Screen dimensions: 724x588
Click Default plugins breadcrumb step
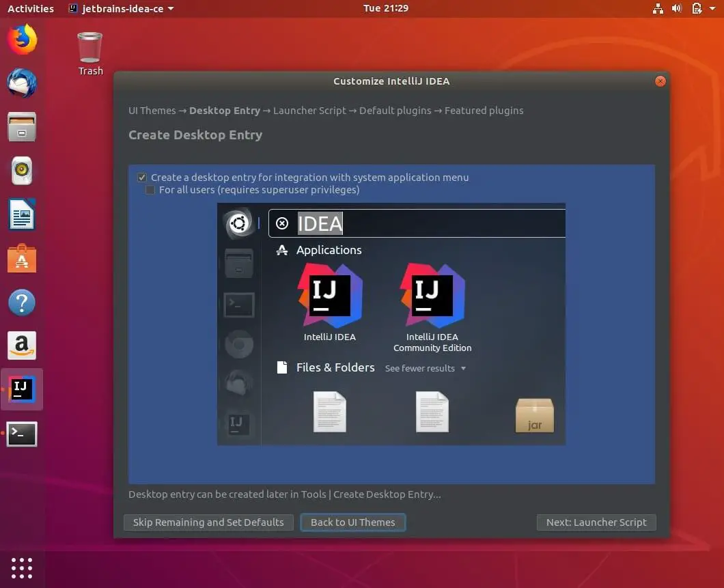pyautogui.click(x=395, y=111)
